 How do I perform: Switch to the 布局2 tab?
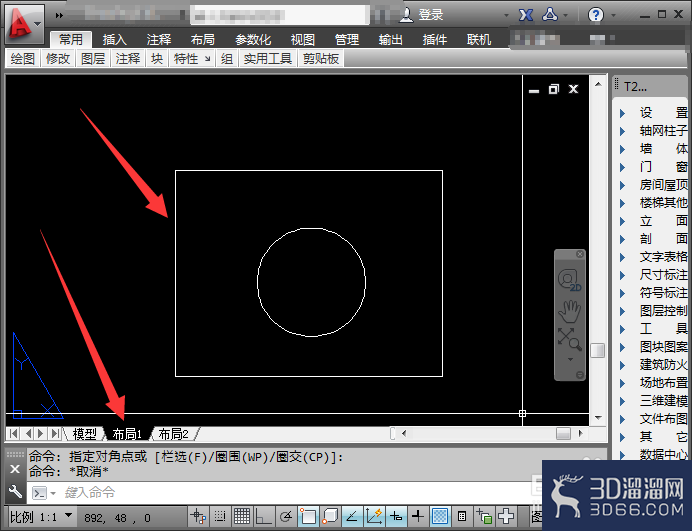[x=173, y=434]
